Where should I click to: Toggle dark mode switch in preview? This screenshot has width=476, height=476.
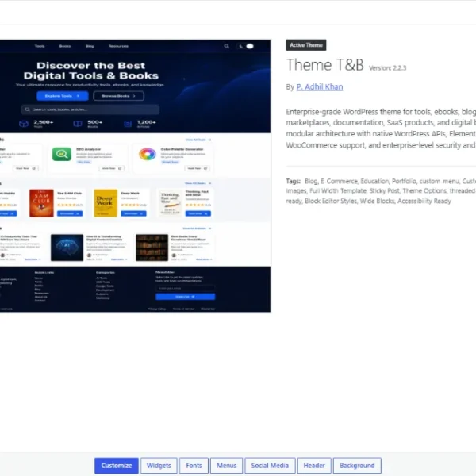tap(246, 46)
